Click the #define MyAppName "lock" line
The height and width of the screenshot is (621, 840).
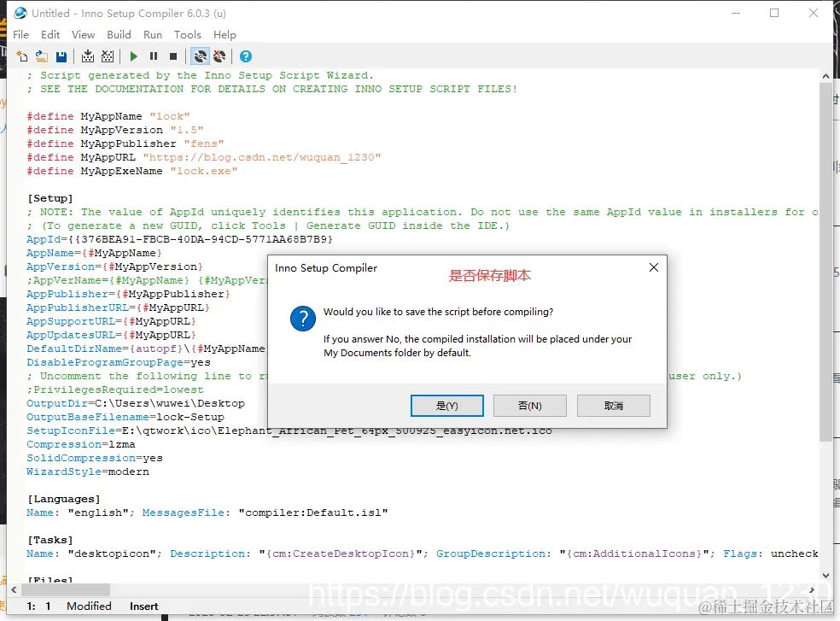pyautogui.click(x=108, y=116)
